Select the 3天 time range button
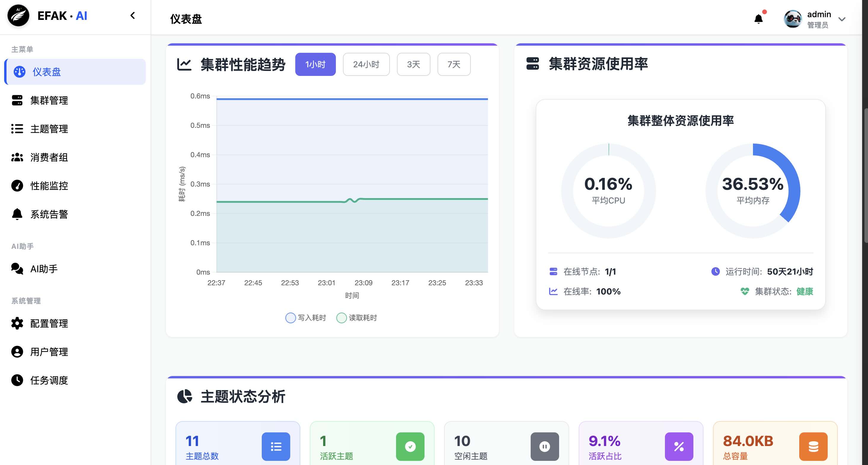 [413, 64]
